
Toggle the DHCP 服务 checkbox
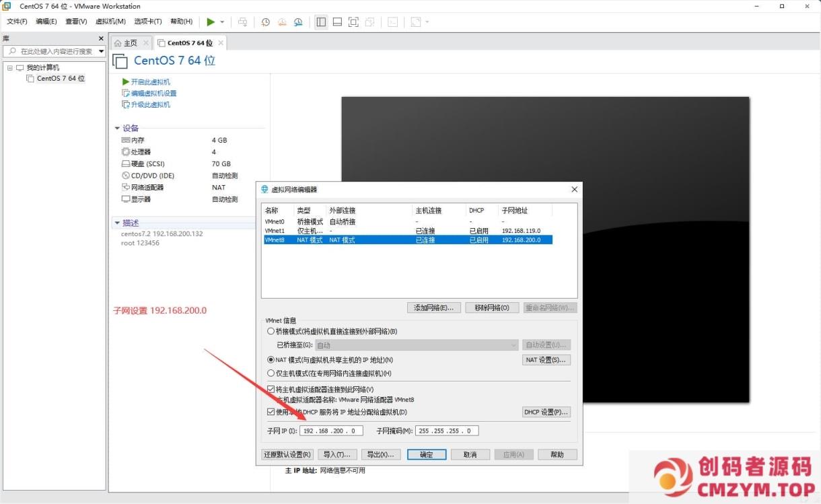point(271,412)
